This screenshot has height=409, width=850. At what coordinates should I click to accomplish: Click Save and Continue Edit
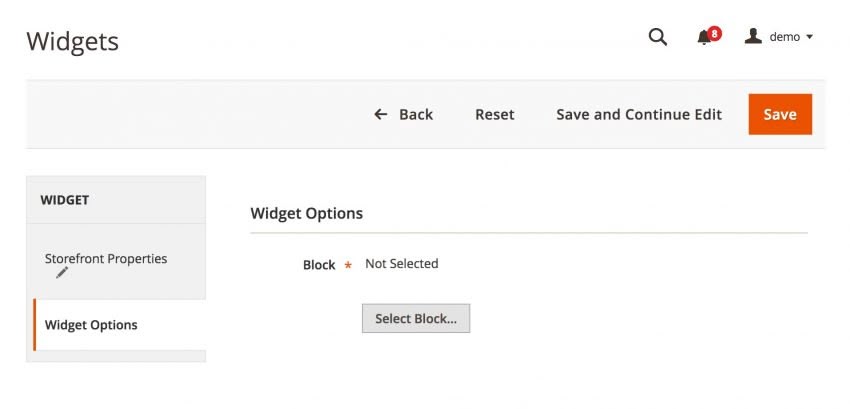pos(639,114)
